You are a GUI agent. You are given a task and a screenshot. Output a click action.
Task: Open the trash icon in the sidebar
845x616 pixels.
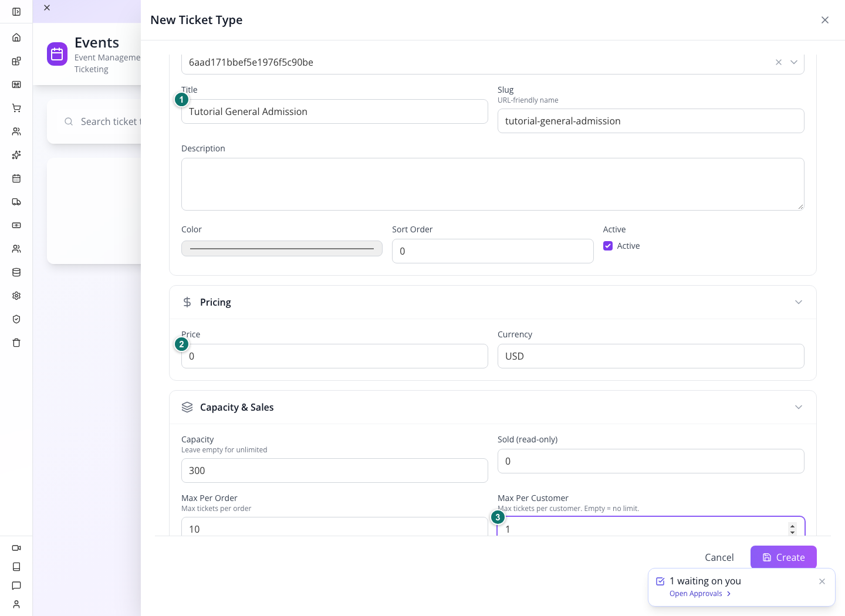click(16, 343)
